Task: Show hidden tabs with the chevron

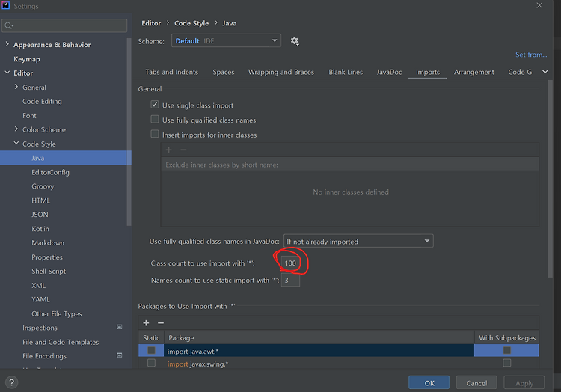Action: 545,72
